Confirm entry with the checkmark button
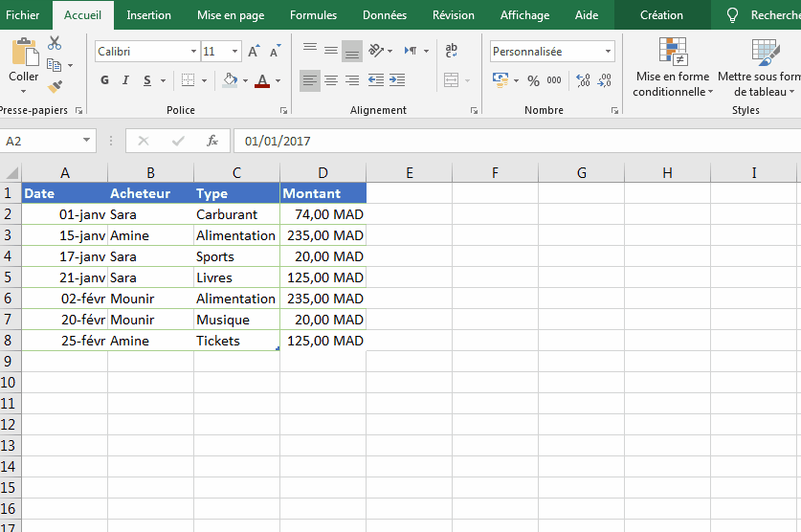The width and height of the screenshot is (801, 532). click(178, 141)
